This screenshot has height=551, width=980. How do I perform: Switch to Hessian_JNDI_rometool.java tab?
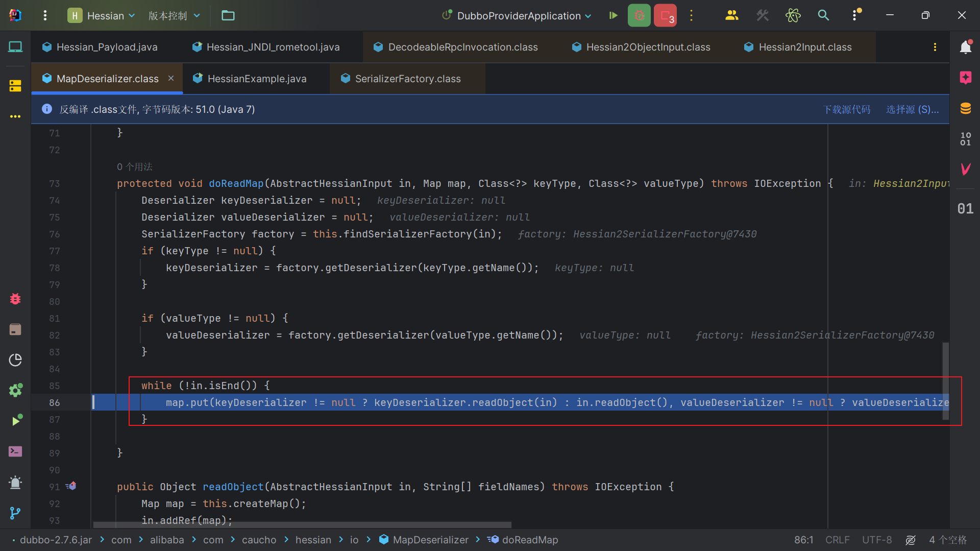point(266,47)
